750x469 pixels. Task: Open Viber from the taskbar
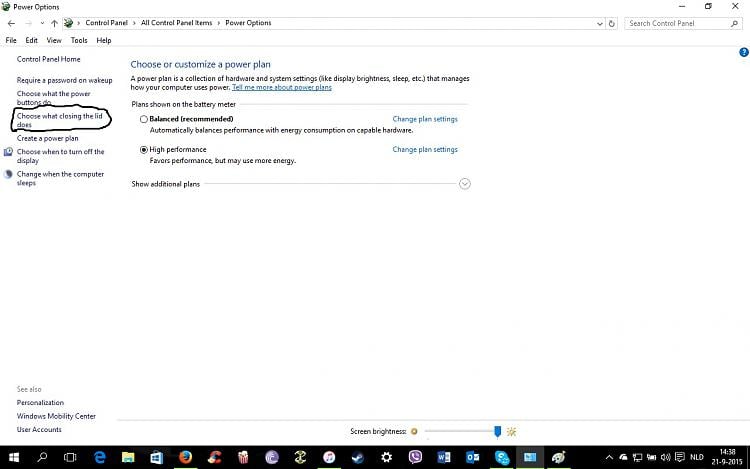coord(415,458)
